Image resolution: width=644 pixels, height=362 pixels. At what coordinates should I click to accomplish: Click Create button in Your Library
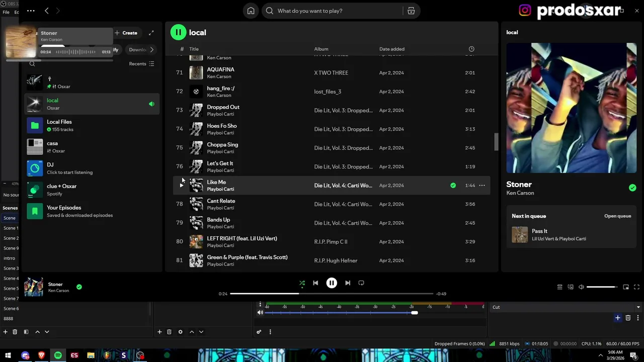click(126, 33)
